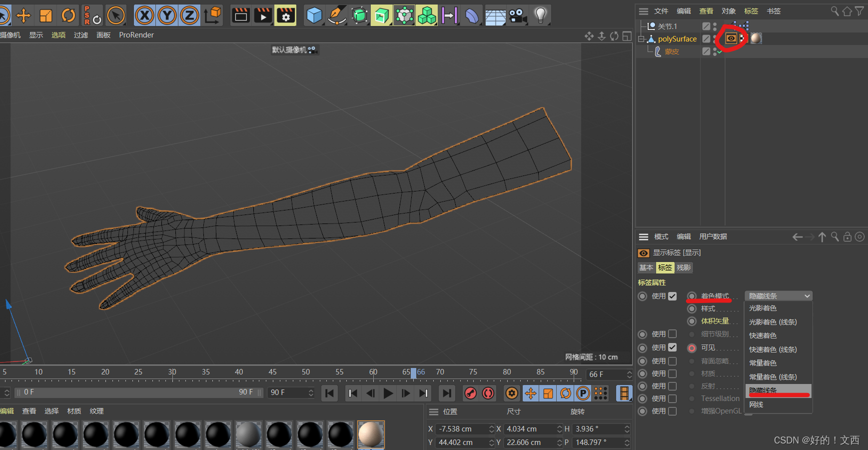The height and width of the screenshot is (450, 868).
Task: Click the floor grid icon
Action: (x=495, y=15)
